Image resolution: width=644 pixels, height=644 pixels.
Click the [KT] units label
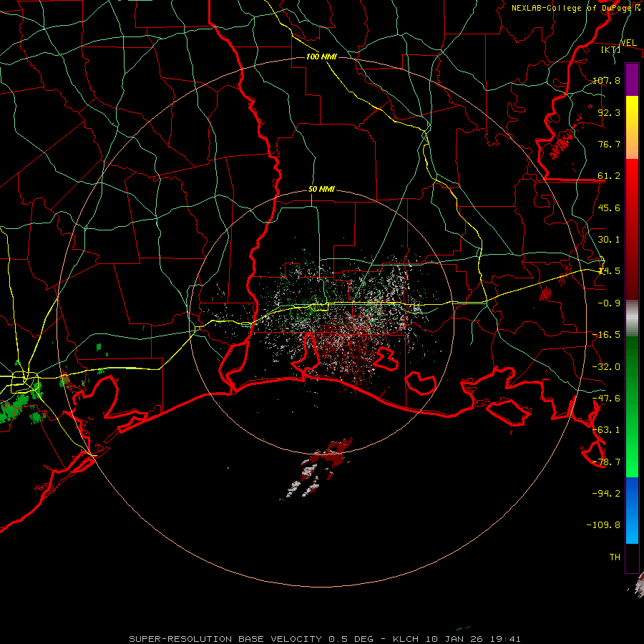click(x=610, y=49)
